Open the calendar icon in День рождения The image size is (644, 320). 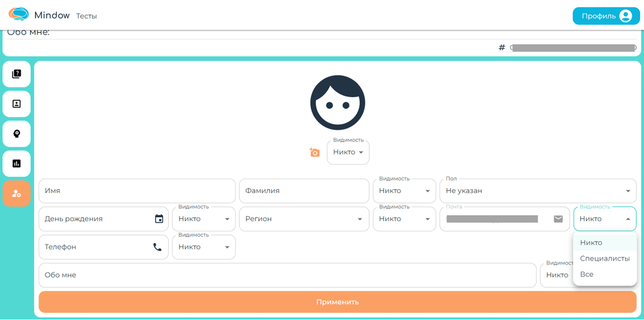[159, 219]
